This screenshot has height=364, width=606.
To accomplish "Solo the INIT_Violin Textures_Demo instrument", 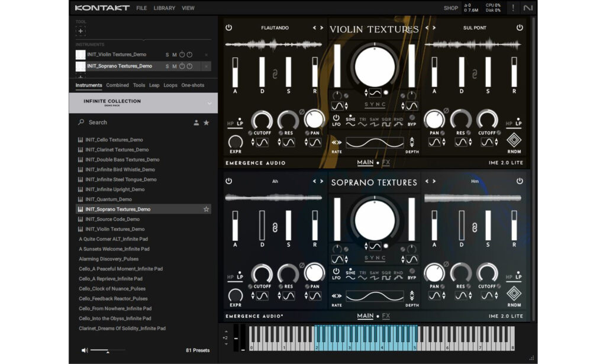I will 167,55.
